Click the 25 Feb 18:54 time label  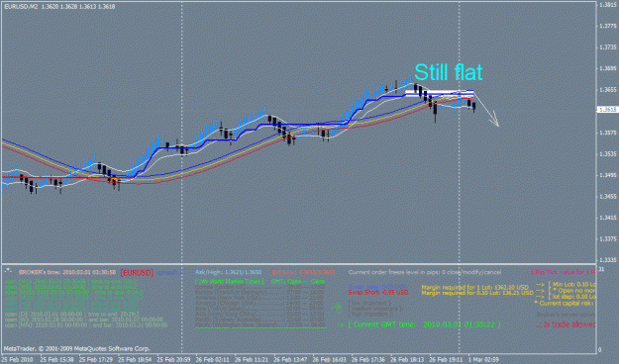[135, 360]
